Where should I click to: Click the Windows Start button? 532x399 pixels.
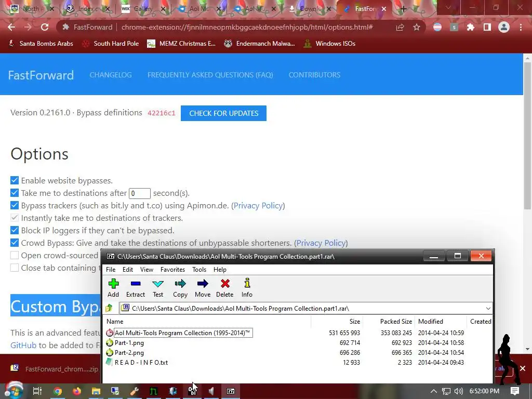(x=14, y=391)
